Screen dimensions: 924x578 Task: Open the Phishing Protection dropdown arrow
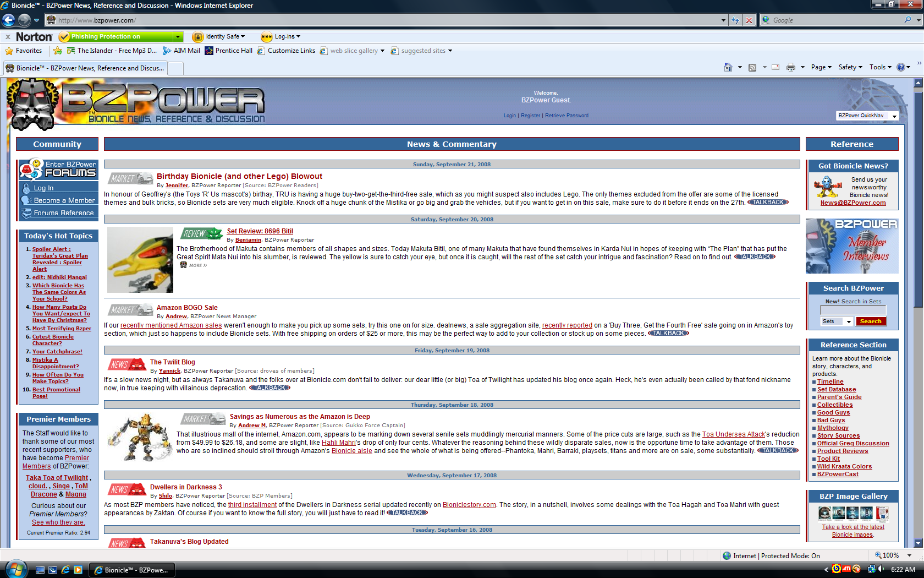coord(178,37)
